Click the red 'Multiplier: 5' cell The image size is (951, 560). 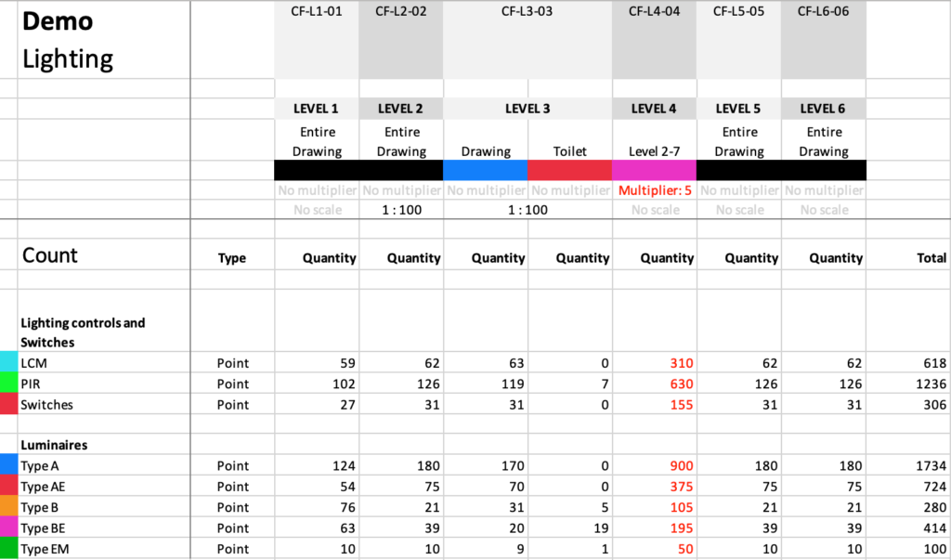pyautogui.click(x=654, y=189)
